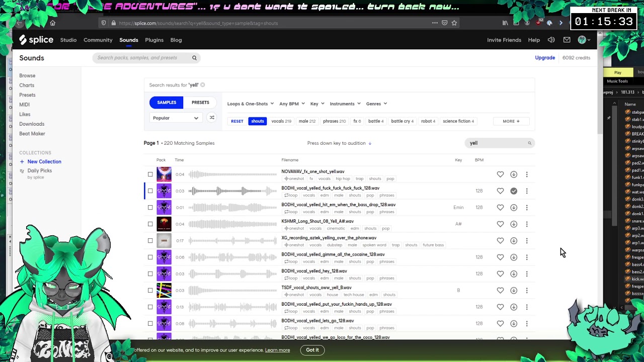Select checkbox for XG_recording_aztek_yelling_over_the_phone
Viewport: 644px width, 362px height.
coord(150,240)
